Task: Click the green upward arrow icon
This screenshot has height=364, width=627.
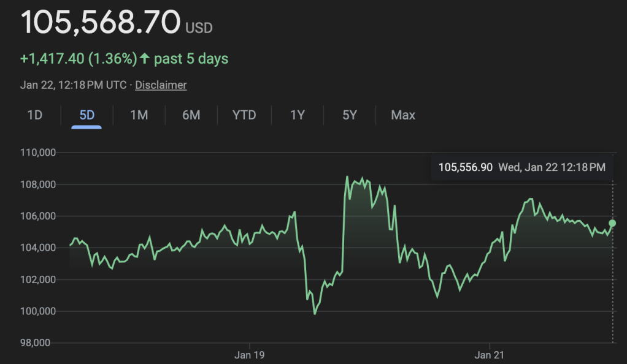Action: pos(145,59)
